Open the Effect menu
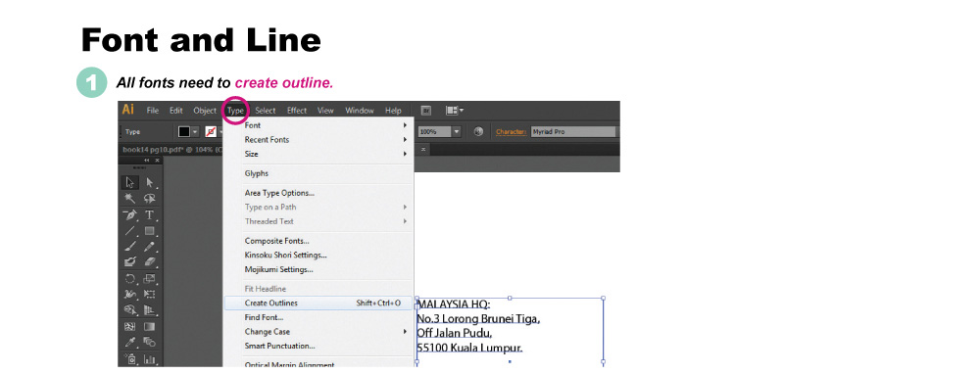The width and height of the screenshot is (980, 374). tap(297, 111)
